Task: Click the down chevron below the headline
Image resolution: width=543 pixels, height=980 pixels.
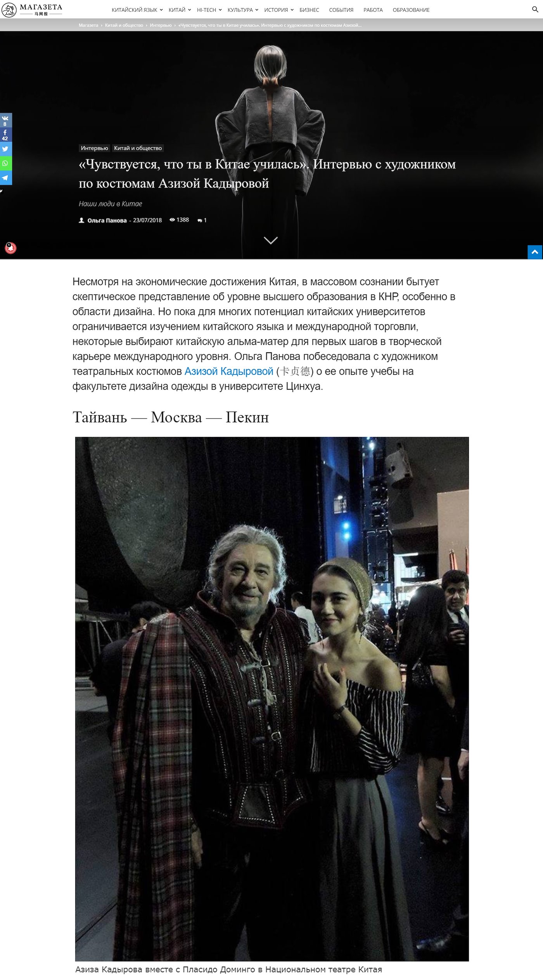Action: point(271,240)
